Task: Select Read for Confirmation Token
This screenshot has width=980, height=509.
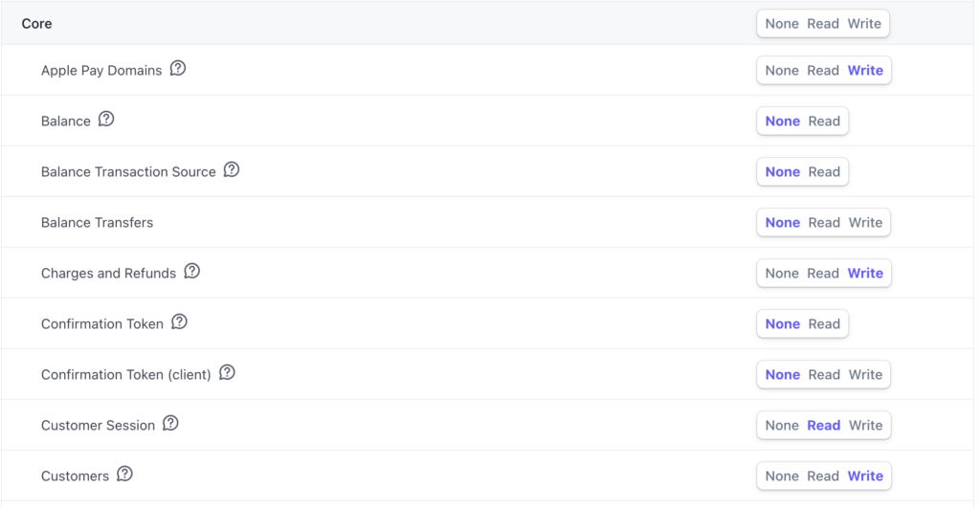Action: (824, 324)
